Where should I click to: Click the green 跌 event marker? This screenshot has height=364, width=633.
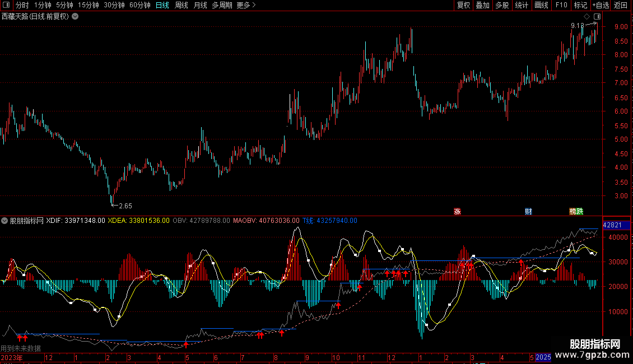[x=580, y=212]
